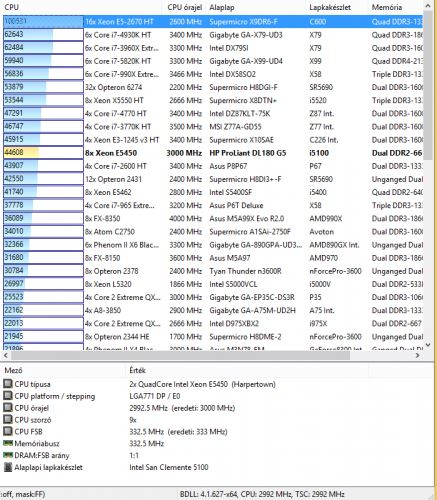The width and height of the screenshot is (437, 500).
Task: Click the Intel San Clemente 5100 value
Action: [x=169, y=467]
